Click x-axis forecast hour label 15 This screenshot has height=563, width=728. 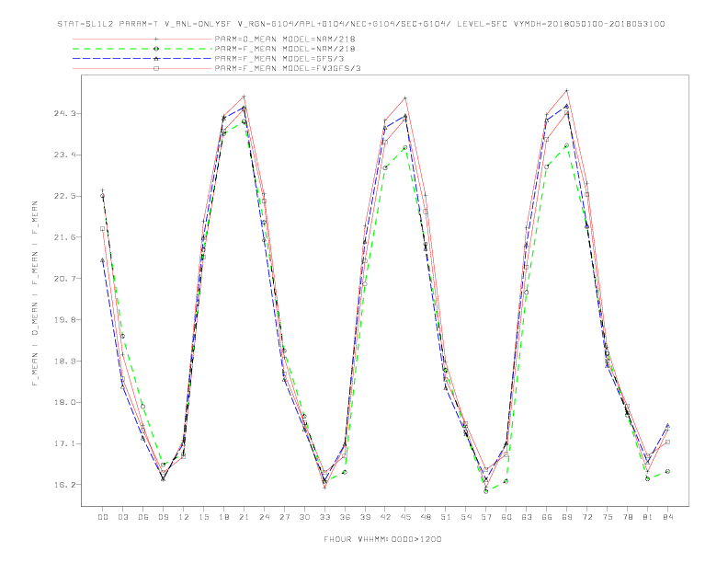203,517
